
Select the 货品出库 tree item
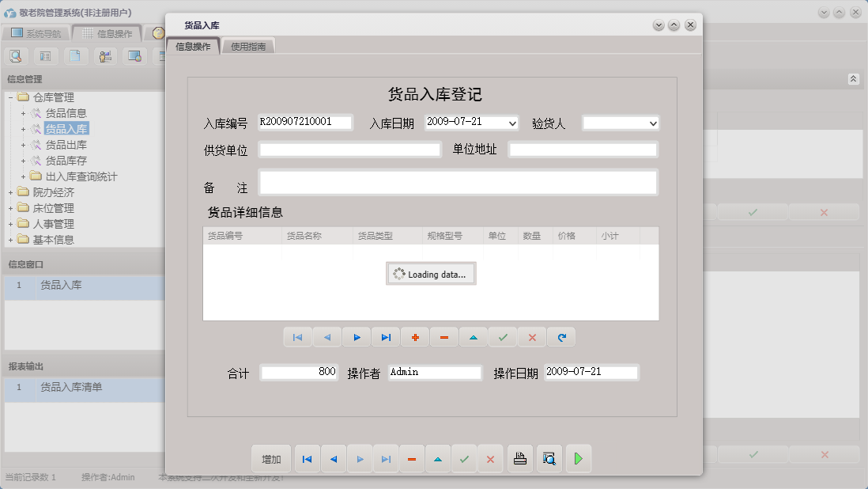tap(67, 146)
